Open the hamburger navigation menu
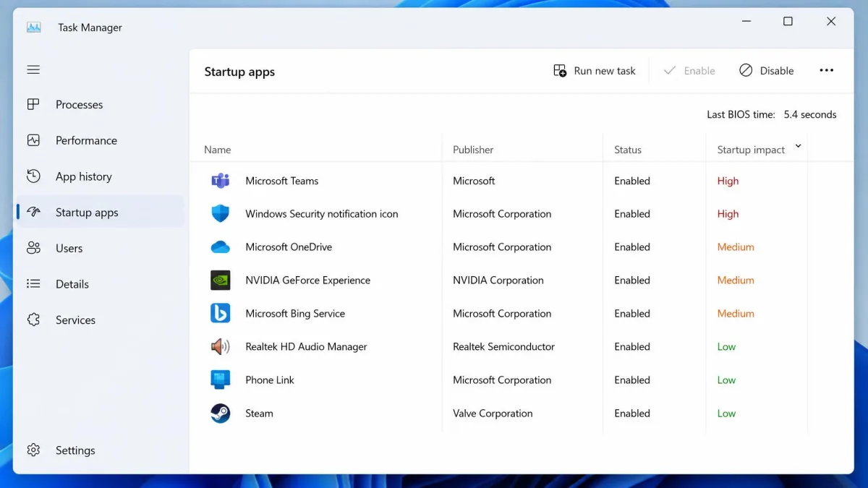868x488 pixels. tap(33, 69)
